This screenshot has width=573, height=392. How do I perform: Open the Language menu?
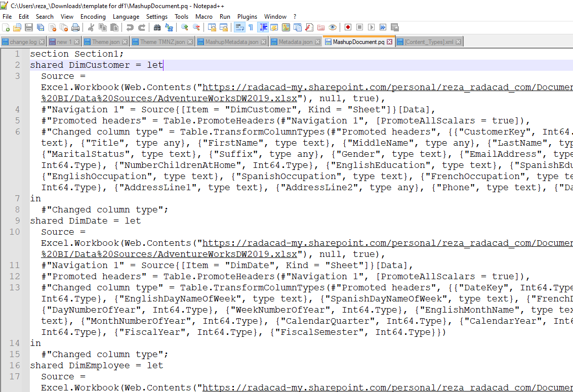[x=126, y=17]
